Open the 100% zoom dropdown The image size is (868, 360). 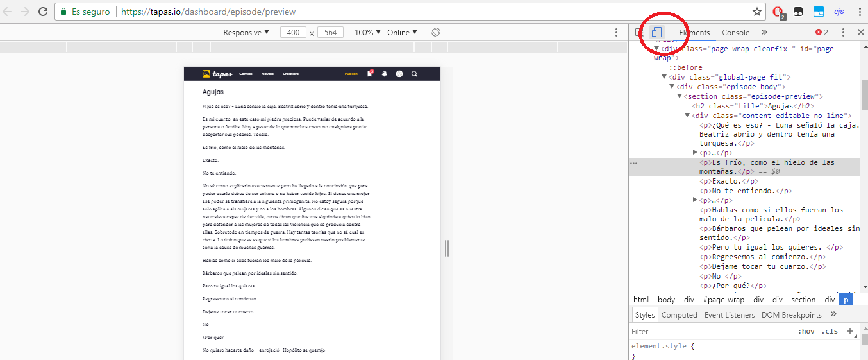[367, 33]
